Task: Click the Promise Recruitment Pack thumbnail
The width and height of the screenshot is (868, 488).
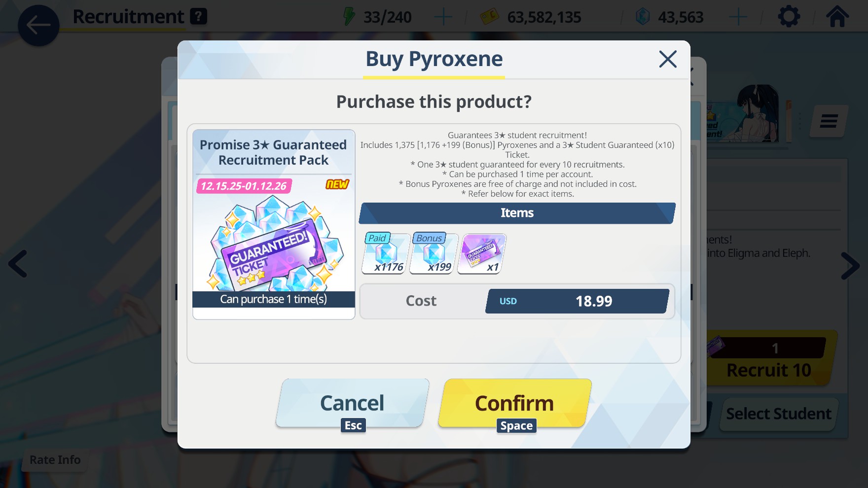Action: coord(274,224)
